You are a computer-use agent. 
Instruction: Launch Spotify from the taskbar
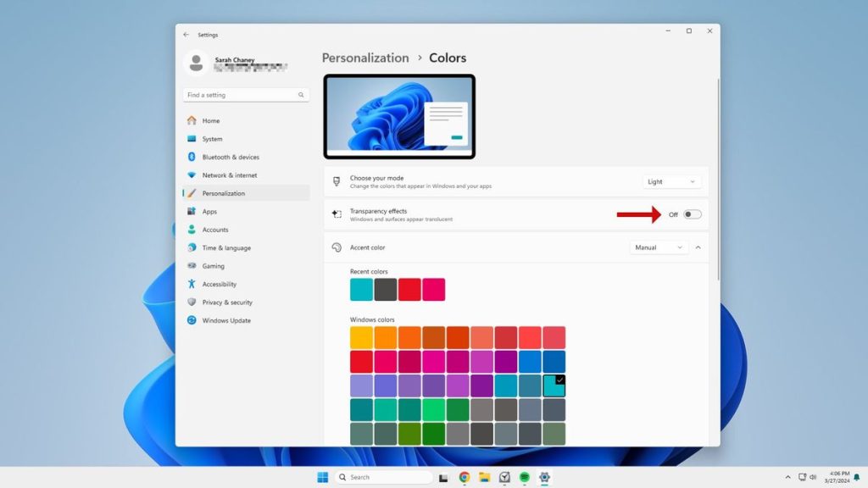[525, 477]
